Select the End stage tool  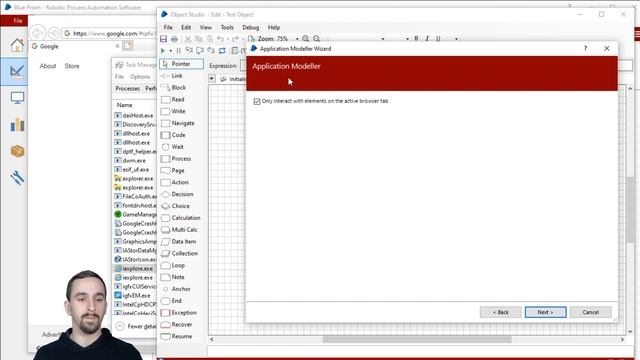171,301
